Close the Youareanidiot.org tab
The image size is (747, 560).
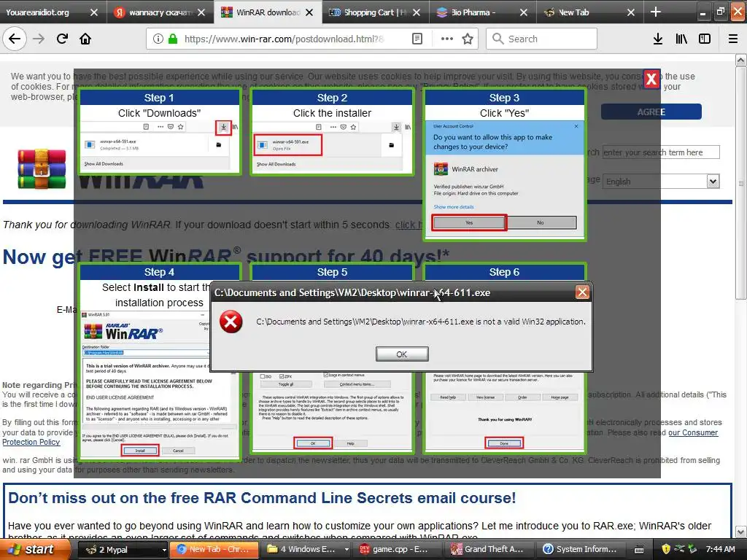coord(94,12)
